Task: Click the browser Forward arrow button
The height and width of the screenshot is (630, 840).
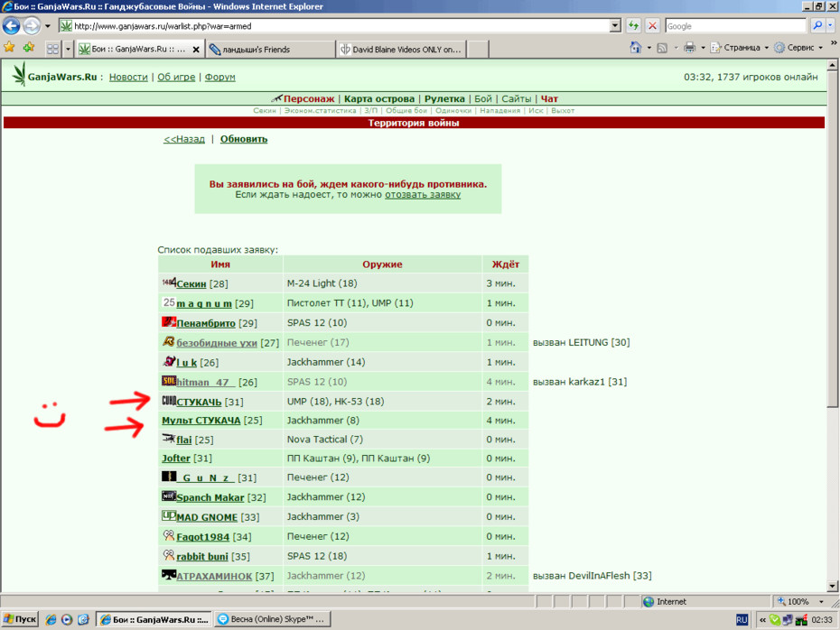Action: tap(32, 25)
